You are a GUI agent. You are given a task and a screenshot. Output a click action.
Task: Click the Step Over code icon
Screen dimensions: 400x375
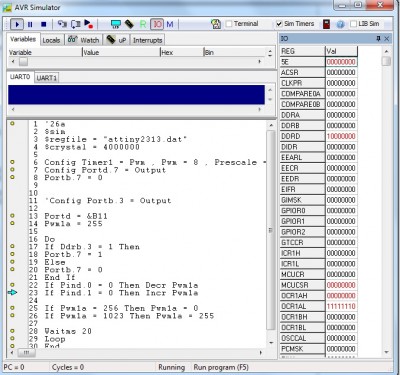76,24
